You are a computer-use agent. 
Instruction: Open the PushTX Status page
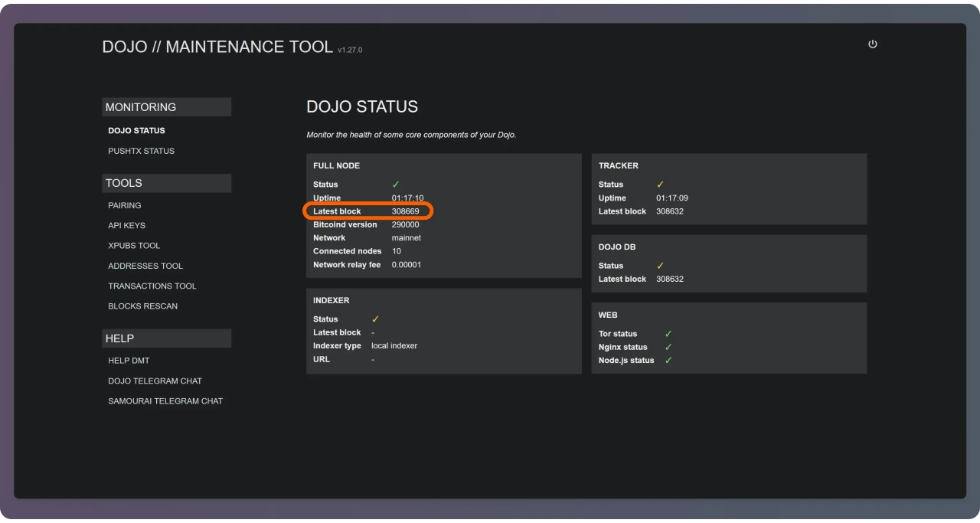pos(141,151)
